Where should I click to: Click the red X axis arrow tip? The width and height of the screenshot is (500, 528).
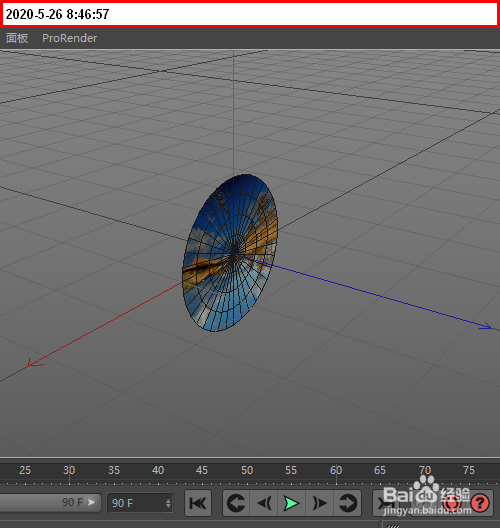click(34, 363)
